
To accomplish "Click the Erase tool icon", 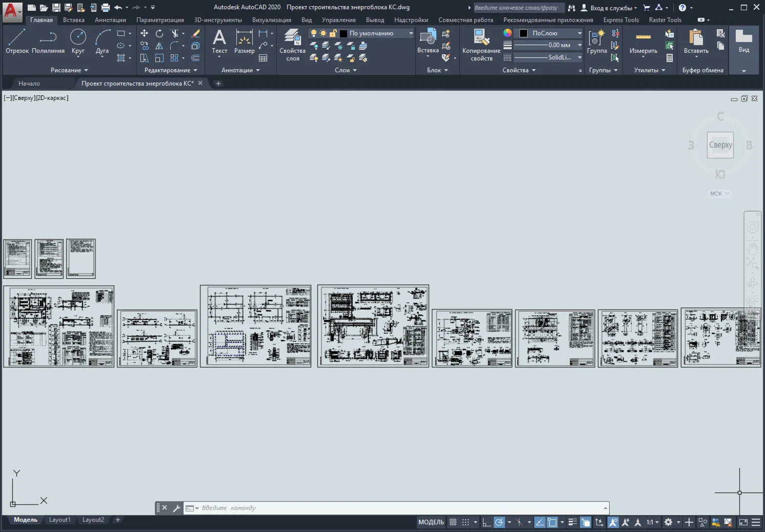I will (x=195, y=33).
